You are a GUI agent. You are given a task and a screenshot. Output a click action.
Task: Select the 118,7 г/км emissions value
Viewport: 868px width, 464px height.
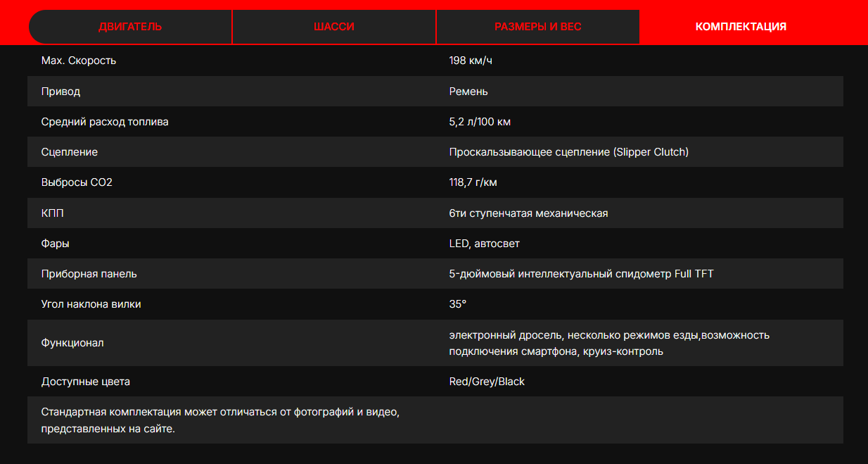pyautogui.click(x=473, y=182)
